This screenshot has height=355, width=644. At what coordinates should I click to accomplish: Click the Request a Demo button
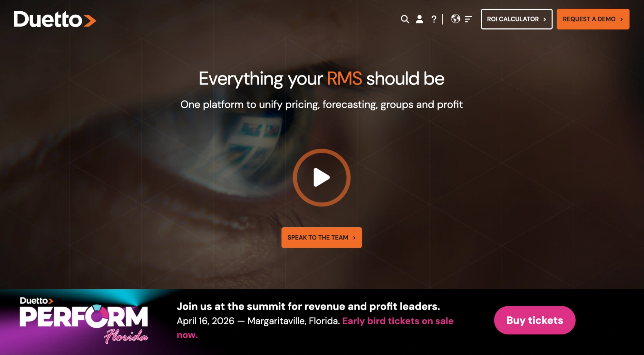pos(593,19)
